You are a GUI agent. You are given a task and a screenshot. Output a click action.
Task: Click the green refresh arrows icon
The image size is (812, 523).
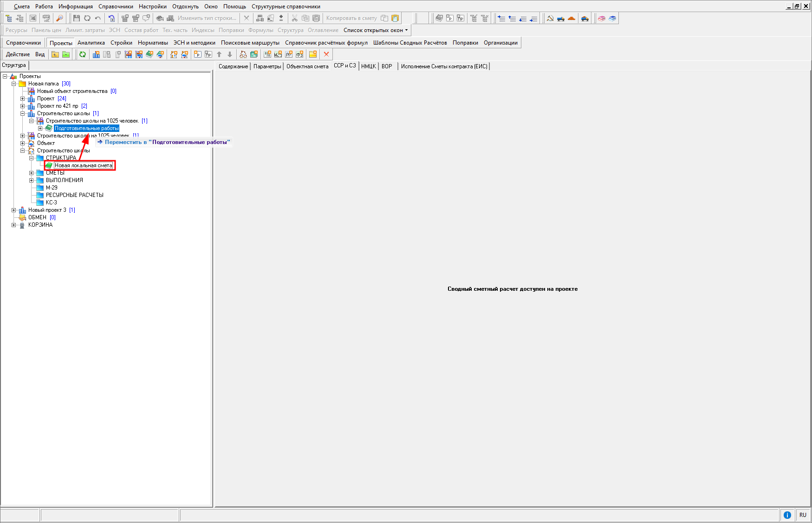click(x=83, y=54)
